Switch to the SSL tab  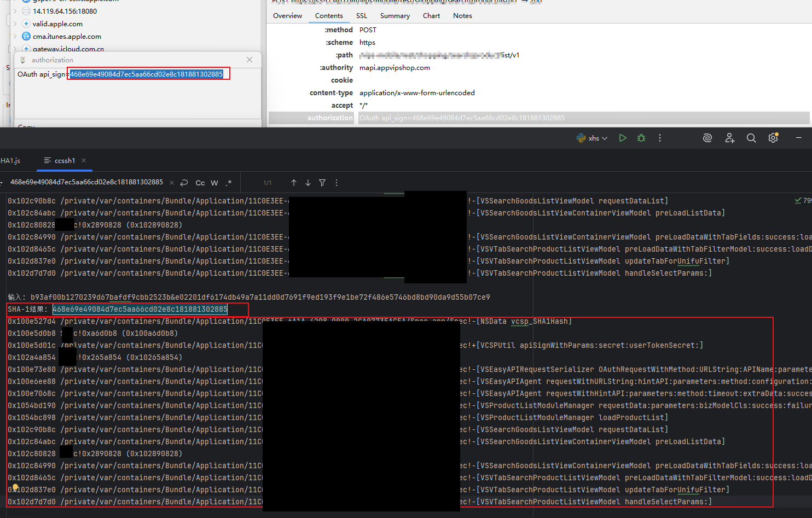pyautogui.click(x=362, y=16)
